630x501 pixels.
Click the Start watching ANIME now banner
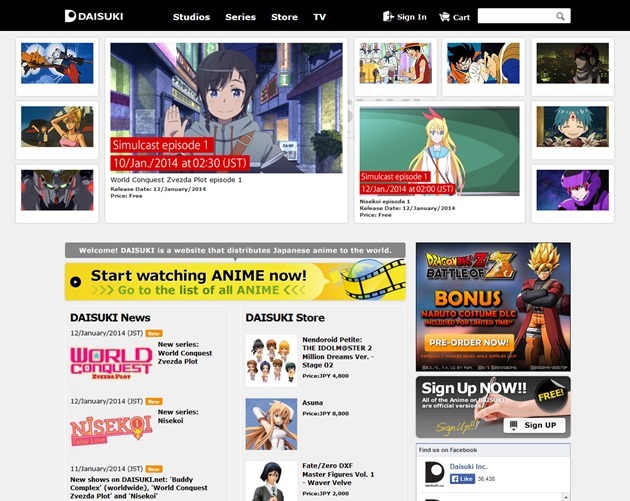pyautogui.click(x=235, y=282)
